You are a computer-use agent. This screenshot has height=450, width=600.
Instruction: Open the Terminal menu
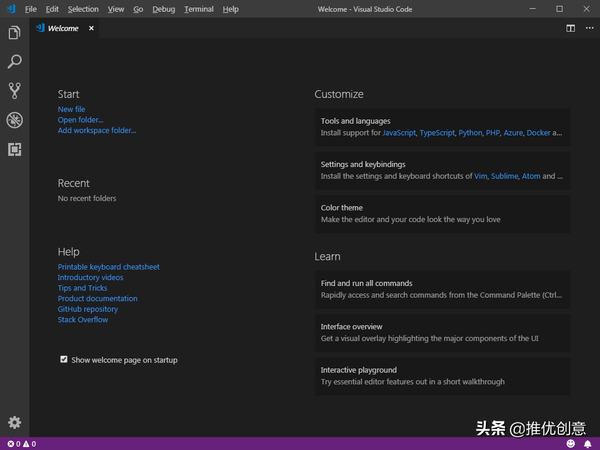click(199, 9)
